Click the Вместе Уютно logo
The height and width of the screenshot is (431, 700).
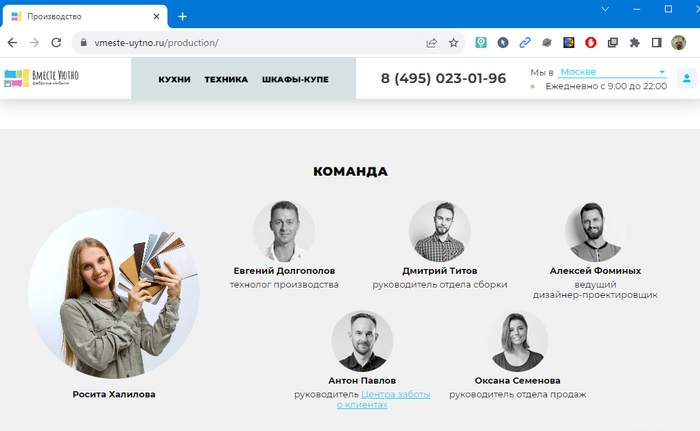point(41,78)
